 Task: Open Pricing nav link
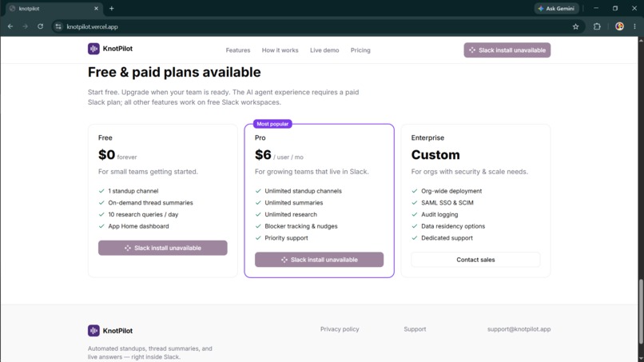(x=360, y=50)
